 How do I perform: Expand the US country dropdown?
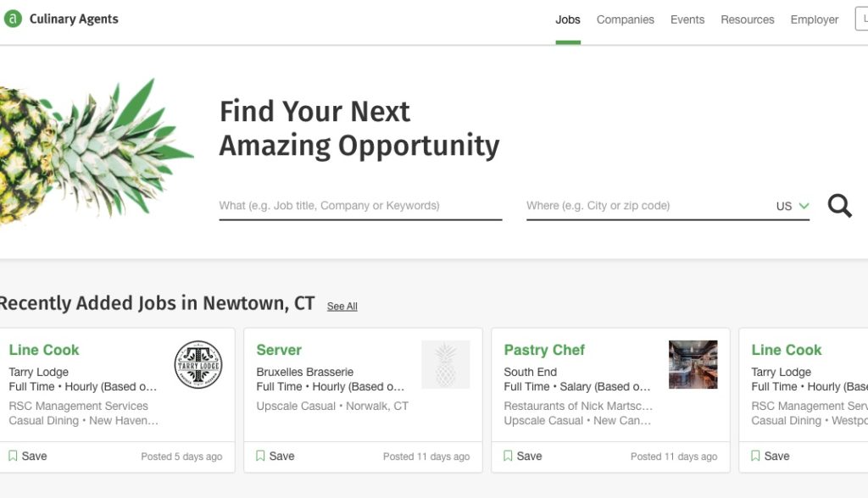793,206
